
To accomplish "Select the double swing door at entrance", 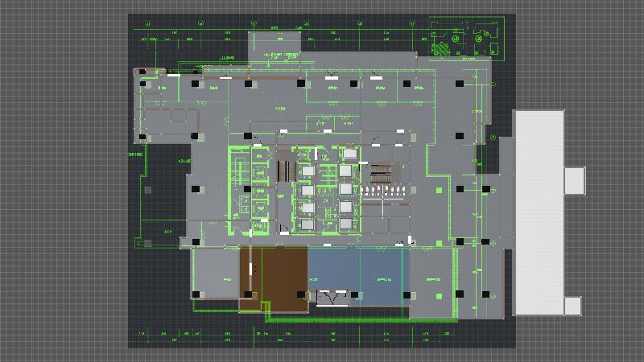I will coord(332,298).
